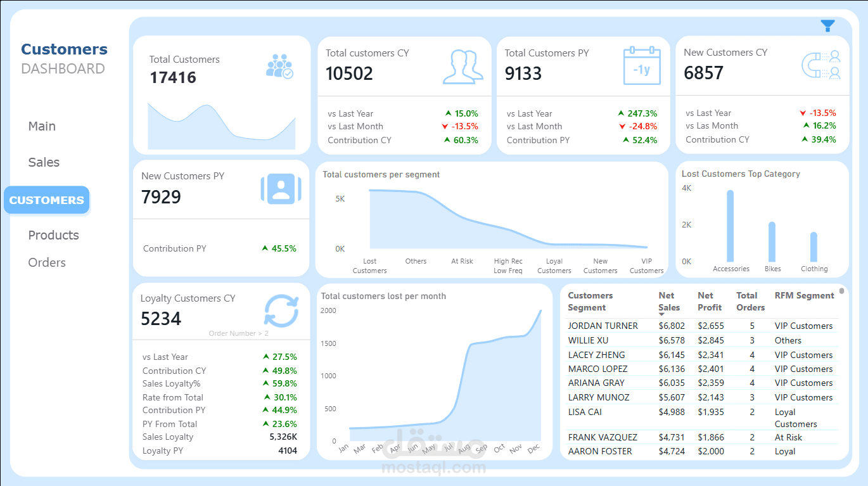
Task: Select the WILLIE XU row
Action: pyautogui.click(x=701, y=340)
